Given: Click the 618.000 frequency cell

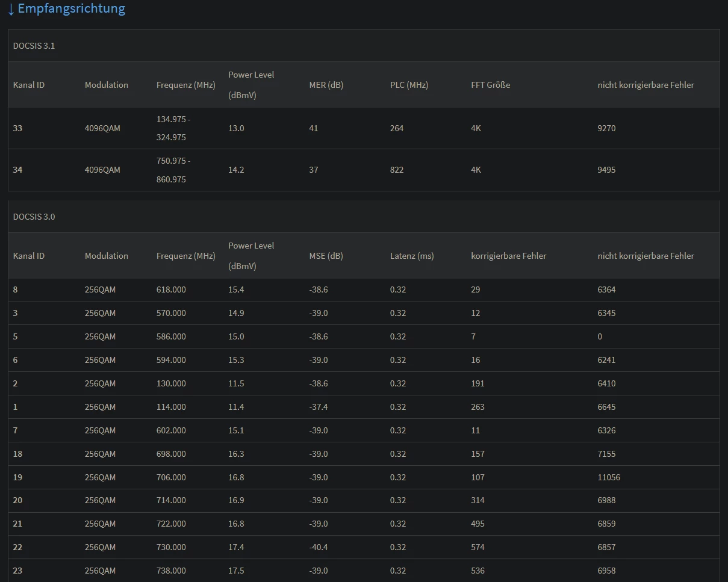Looking at the screenshot, I should click(171, 289).
